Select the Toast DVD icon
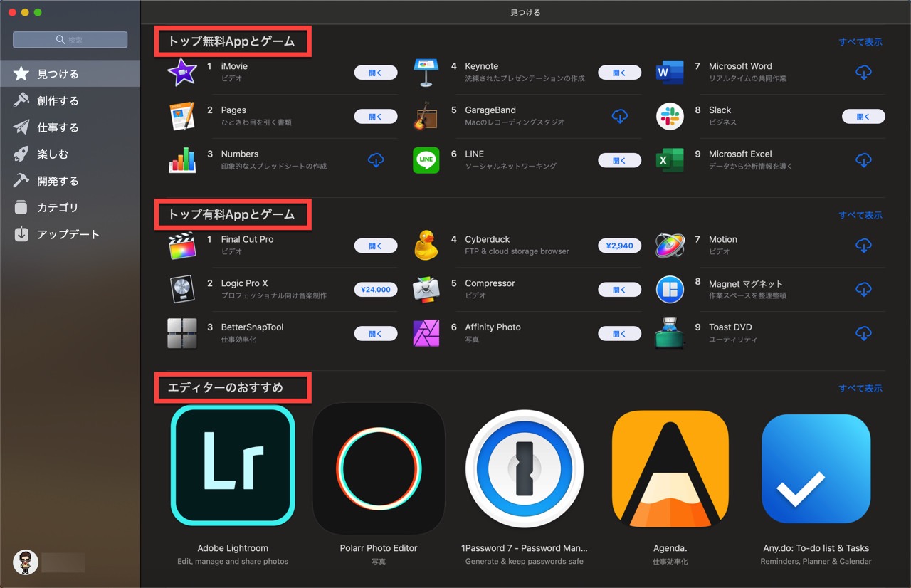The image size is (911, 588). click(x=670, y=333)
